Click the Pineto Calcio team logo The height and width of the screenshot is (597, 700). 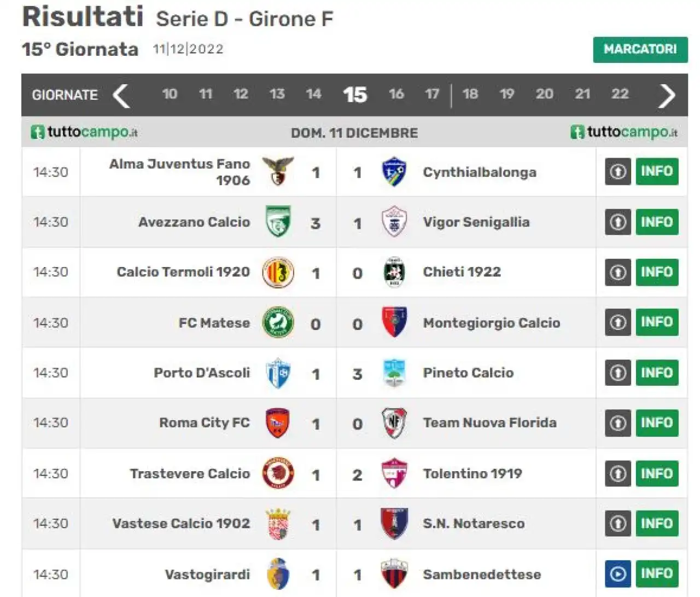pyautogui.click(x=394, y=373)
